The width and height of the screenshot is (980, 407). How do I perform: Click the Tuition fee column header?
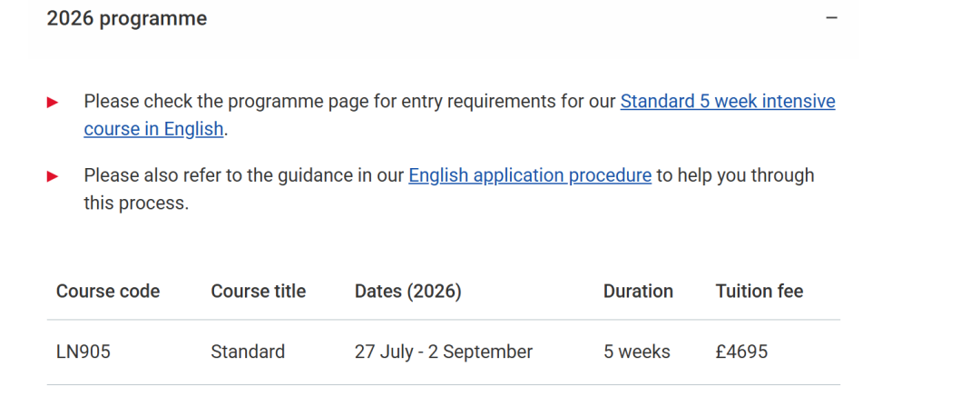[759, 292]
